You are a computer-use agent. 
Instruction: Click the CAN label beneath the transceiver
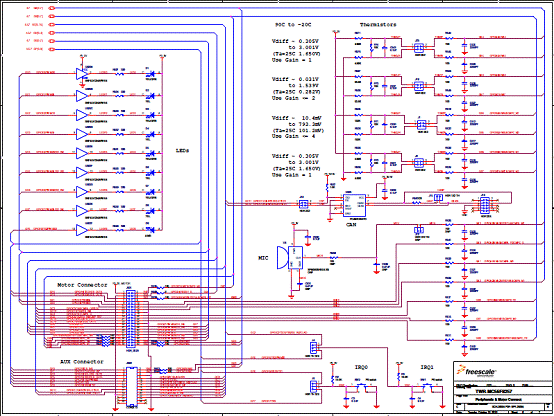click(351, 224)
